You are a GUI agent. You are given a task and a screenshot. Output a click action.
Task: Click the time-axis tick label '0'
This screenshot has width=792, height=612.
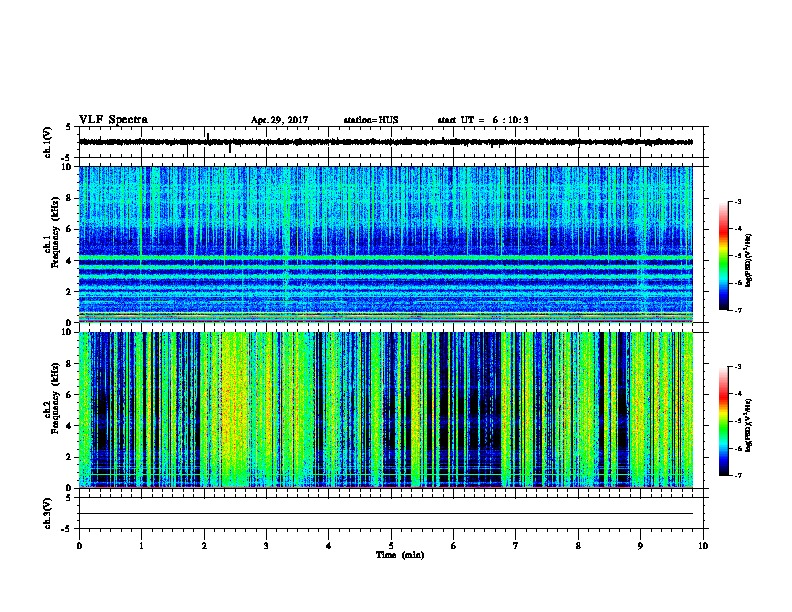(79, 546)
